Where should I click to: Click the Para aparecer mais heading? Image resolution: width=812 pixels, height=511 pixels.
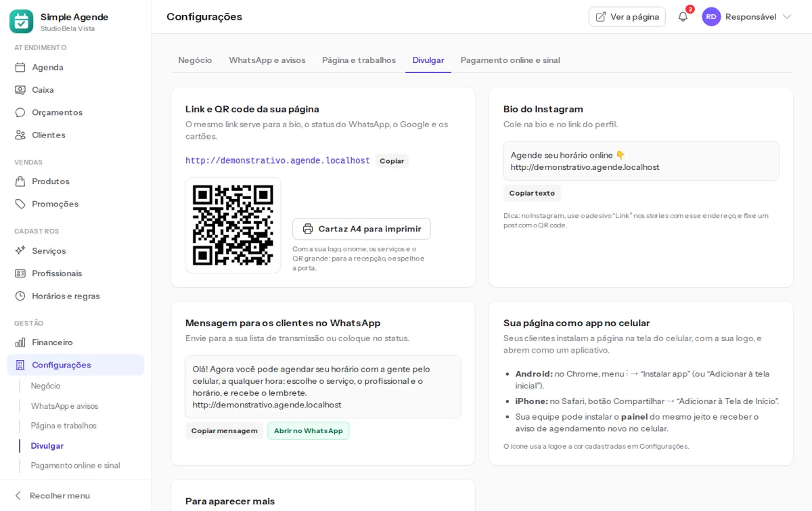pos(230,502)
